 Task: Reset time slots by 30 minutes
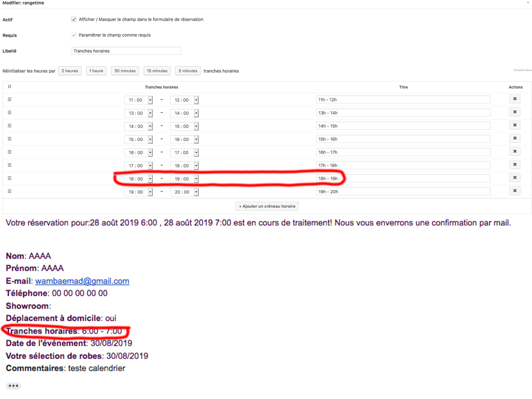coord(125,71)
